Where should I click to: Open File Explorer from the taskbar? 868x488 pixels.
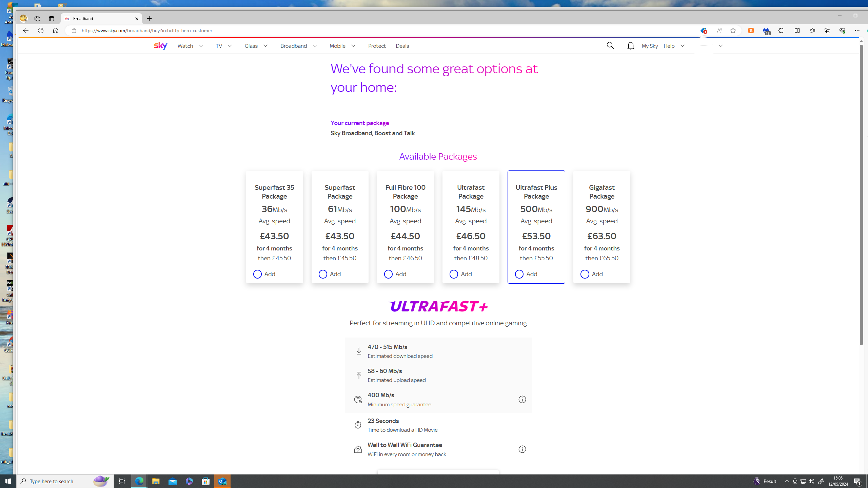tap(156, 481)
